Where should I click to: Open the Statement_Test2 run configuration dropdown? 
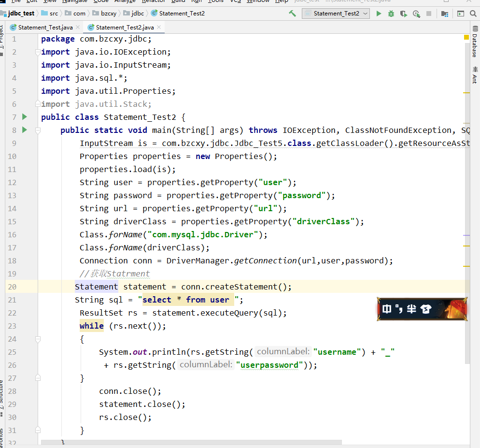[336, 14]
